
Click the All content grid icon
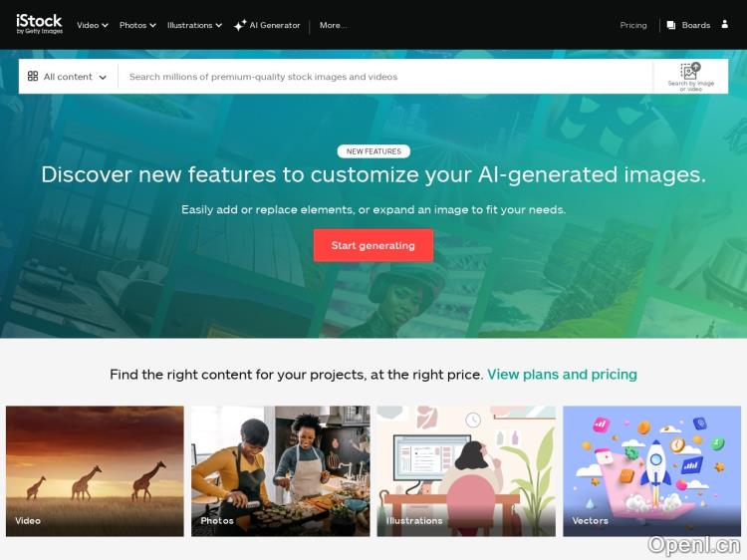tap(33, 77)
